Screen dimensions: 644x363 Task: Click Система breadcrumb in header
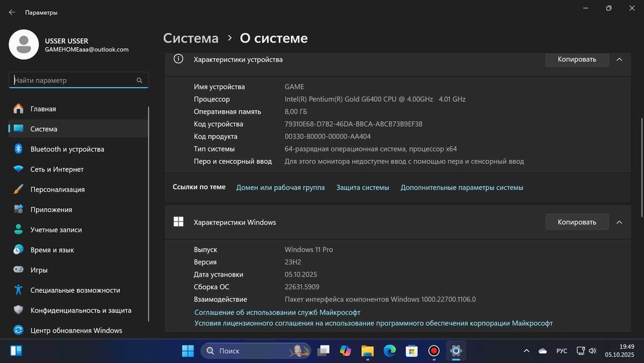[x=191, y=38]
